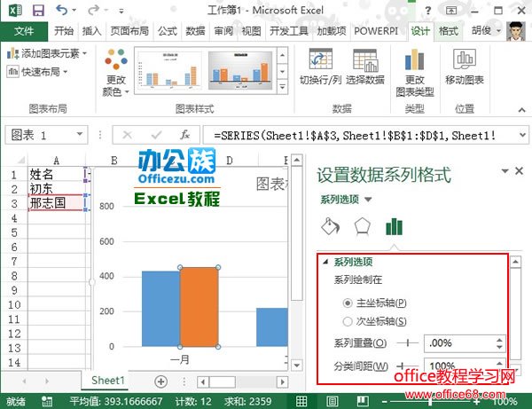Click Change Colors palette icon

tap(116, 59)
